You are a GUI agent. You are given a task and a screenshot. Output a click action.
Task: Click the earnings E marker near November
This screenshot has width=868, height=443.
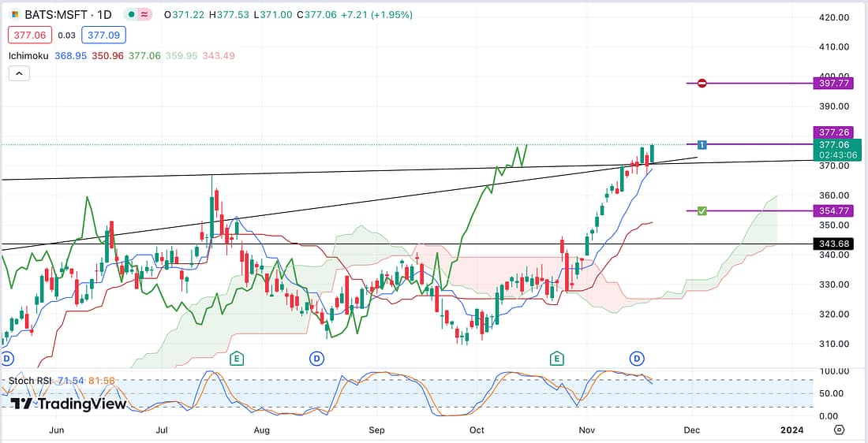point(557,359)
